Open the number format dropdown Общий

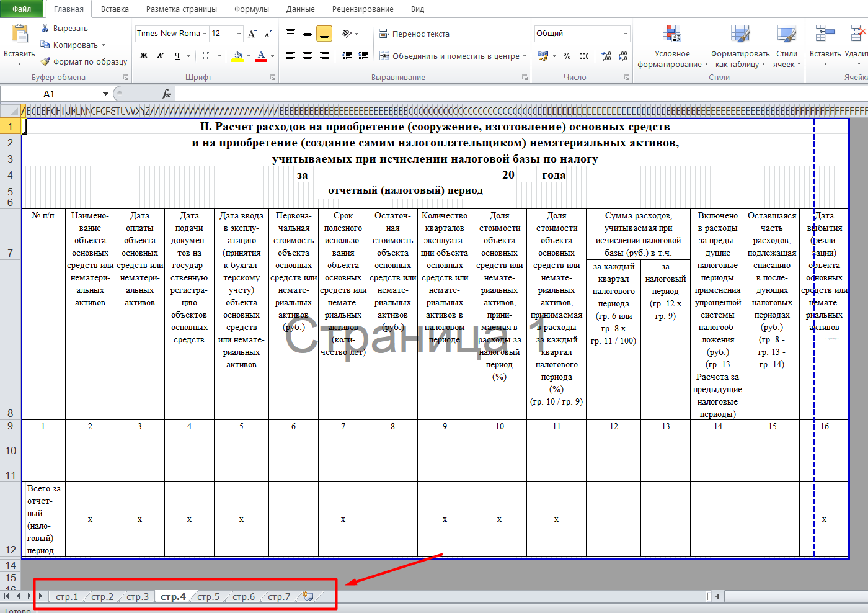626,34
